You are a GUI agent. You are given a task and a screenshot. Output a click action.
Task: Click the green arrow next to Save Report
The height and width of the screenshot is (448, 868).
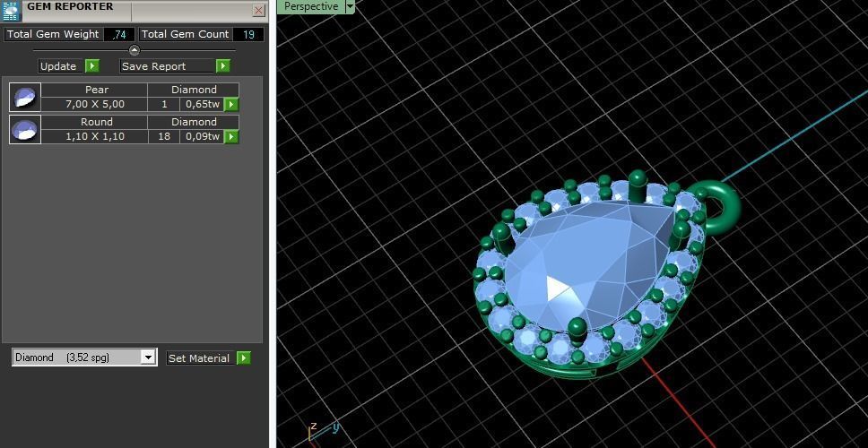coord(222,65)
